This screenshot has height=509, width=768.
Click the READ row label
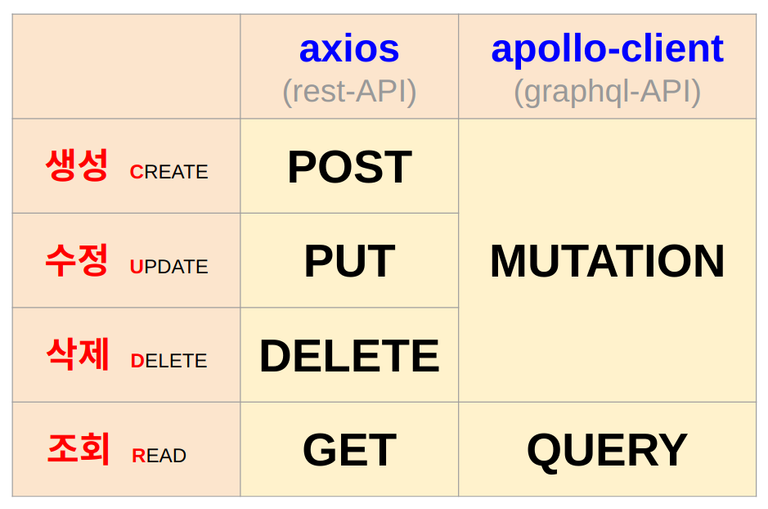159,456
